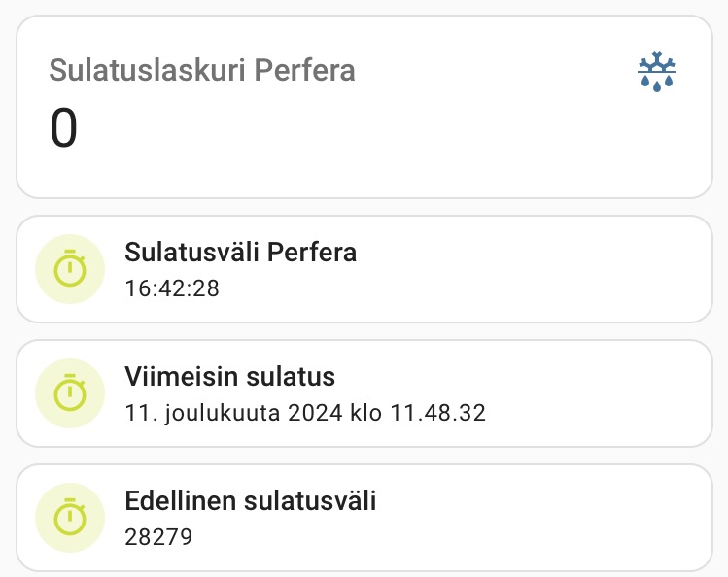Open the Sulatusväli Perfera entity label
Image resolution: width=728 pixels, height=577 pixels.
click(241, 253)
